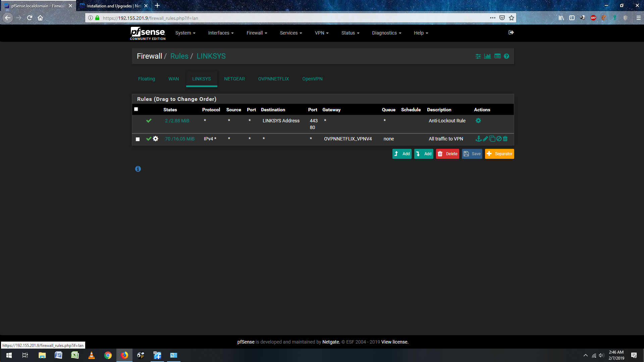Disable the All traffic to VPN rule
Image resolution: width=644 pixels, height=362 pixels.
click(x=499, y=139)
